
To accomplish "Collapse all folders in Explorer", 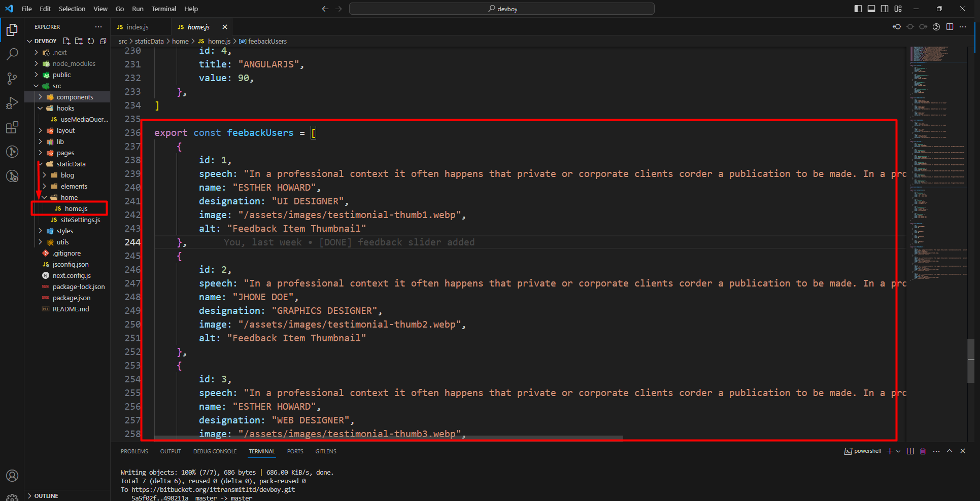I will click(x=103, y=41).
